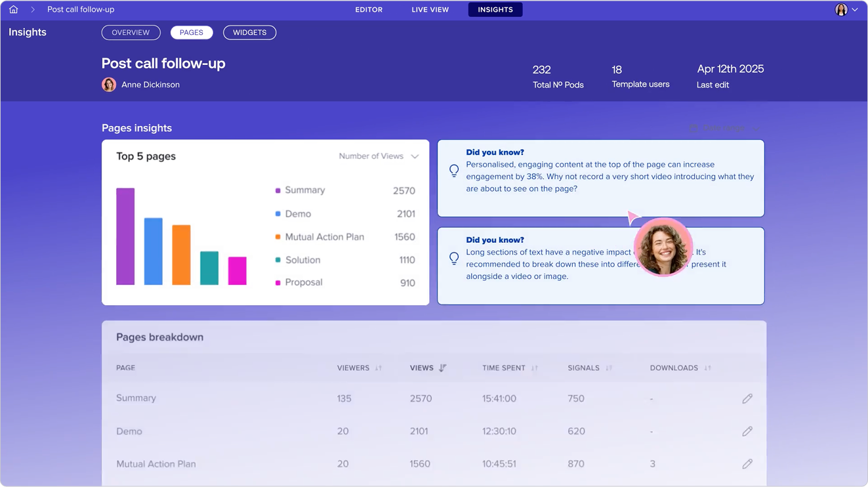Click the Demo row in Pages breakdown
The image size is (868, 487).
point(434,431)
